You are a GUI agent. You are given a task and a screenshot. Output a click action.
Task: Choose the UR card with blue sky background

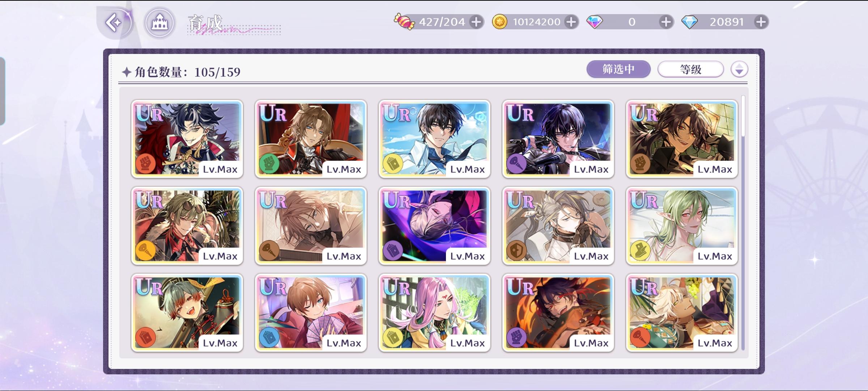pos(434,139)
